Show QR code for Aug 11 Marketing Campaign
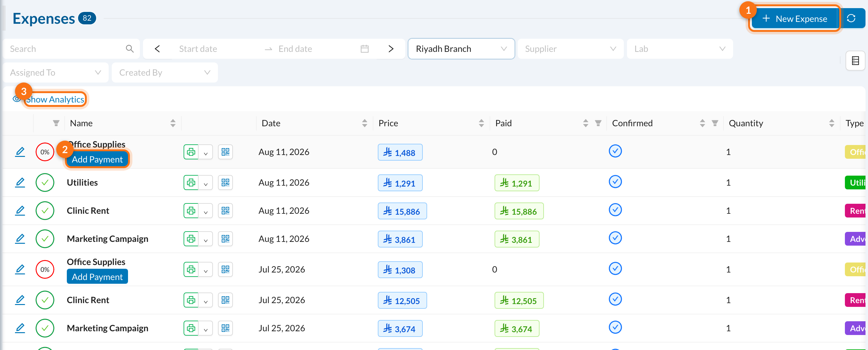 point(225,239)
